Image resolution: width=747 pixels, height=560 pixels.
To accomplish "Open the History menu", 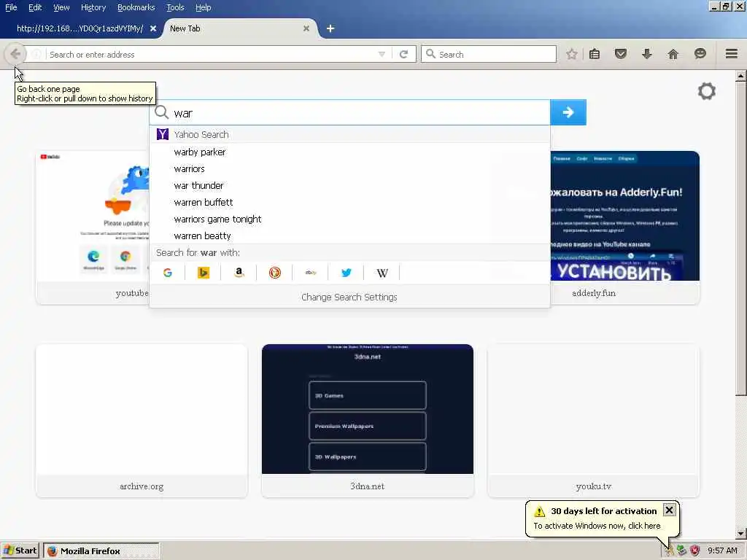I will (93, 7).
